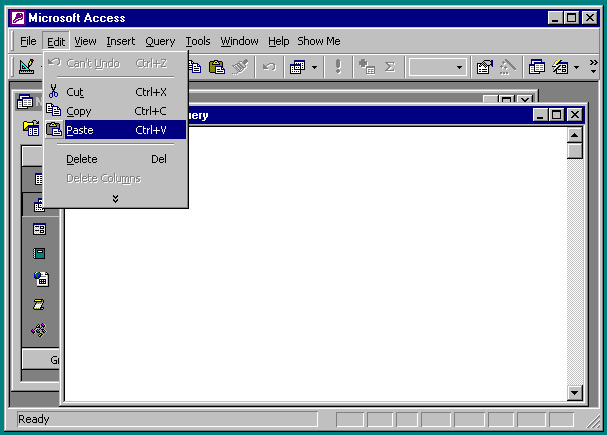
Task: Minimize the query window
Action: pyautogui.click(x=540, y=115)
